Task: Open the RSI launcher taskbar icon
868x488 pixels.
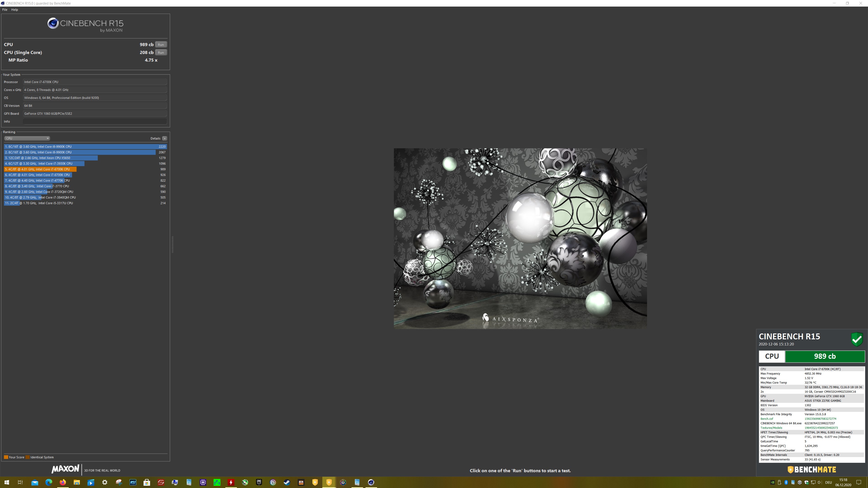Action: pyautogui.click(x=133, y=482)
